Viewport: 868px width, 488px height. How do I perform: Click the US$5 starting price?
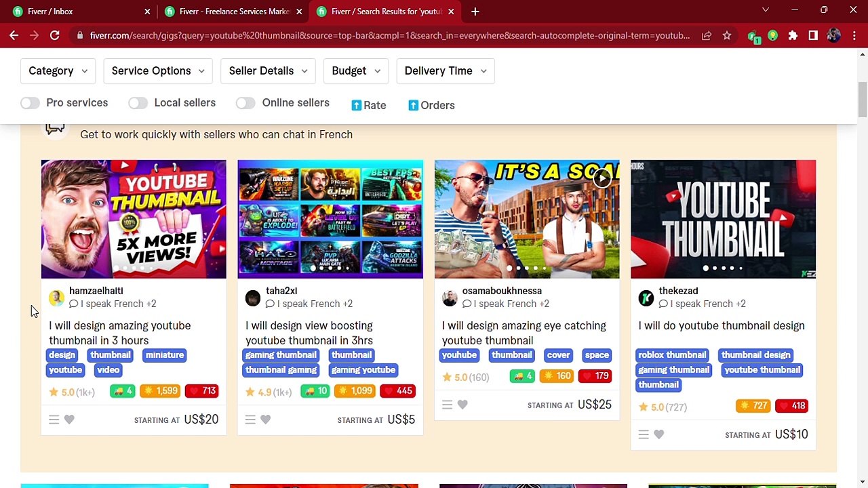401,420
